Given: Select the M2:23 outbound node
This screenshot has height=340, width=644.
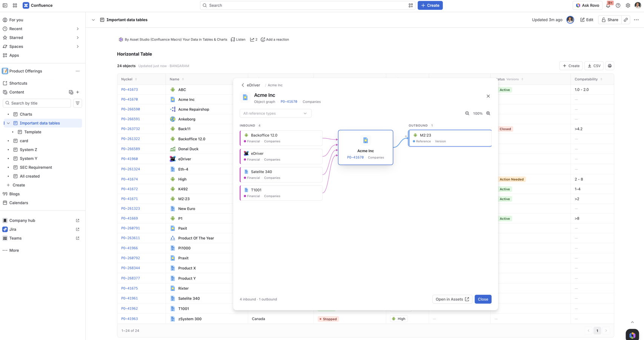Looking at the screenshot, I should tap(450, 138).
